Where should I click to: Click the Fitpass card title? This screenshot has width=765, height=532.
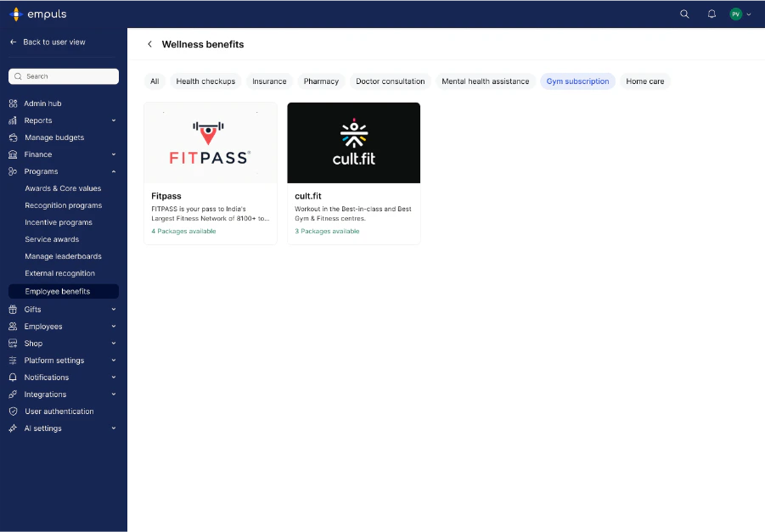[166, 196]
